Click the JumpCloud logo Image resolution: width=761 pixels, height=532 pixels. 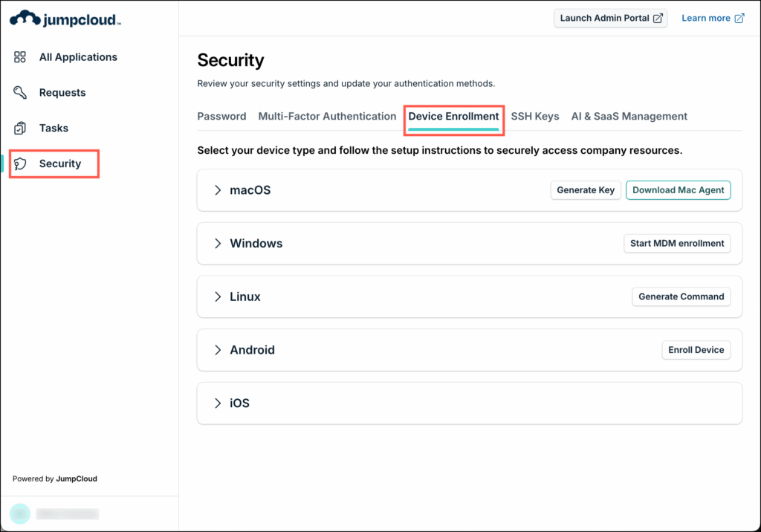click(x=65, y=19)
